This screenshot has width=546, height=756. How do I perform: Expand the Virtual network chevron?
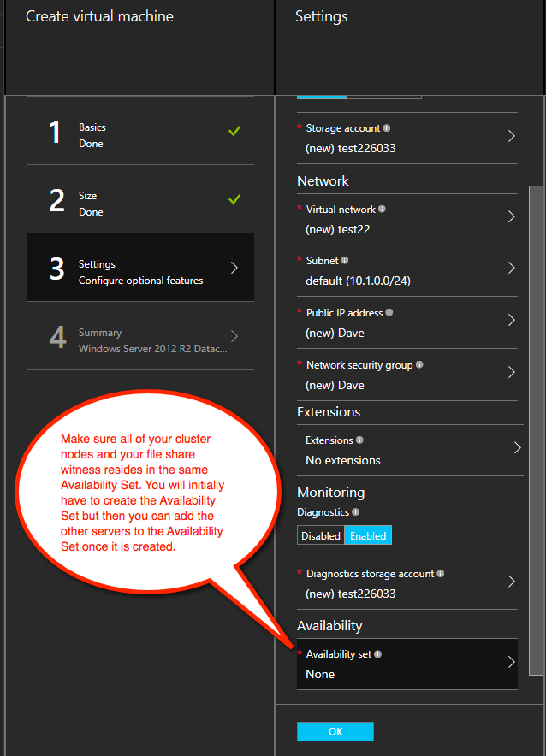(511, 216)
